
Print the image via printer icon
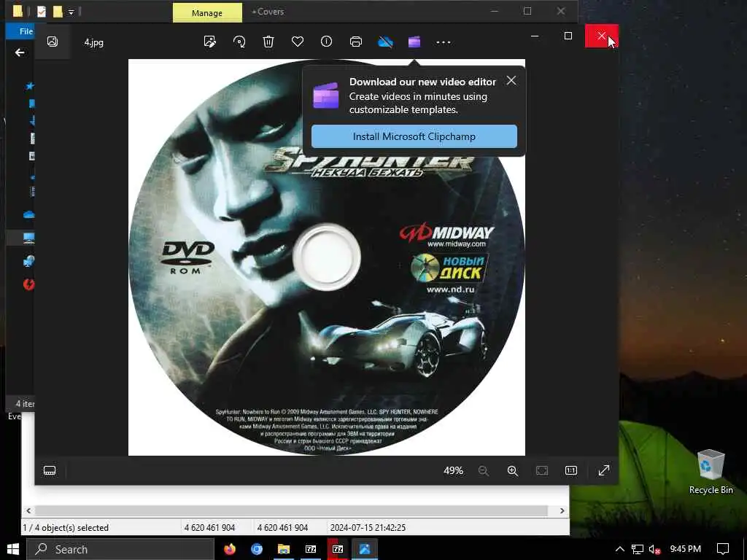click(356, 42)
